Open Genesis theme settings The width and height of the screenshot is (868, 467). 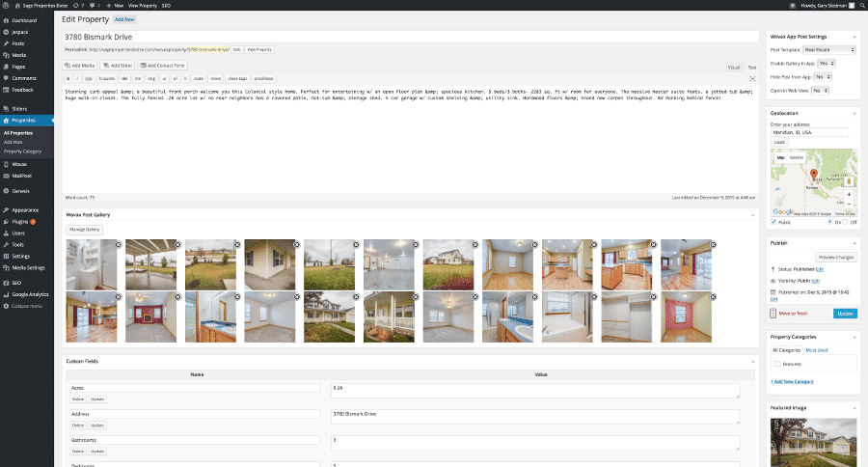coord(20,191)
